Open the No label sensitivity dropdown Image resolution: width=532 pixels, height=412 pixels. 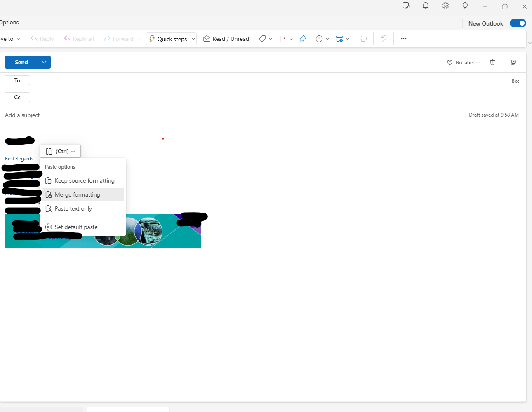(x=464, y=63)
